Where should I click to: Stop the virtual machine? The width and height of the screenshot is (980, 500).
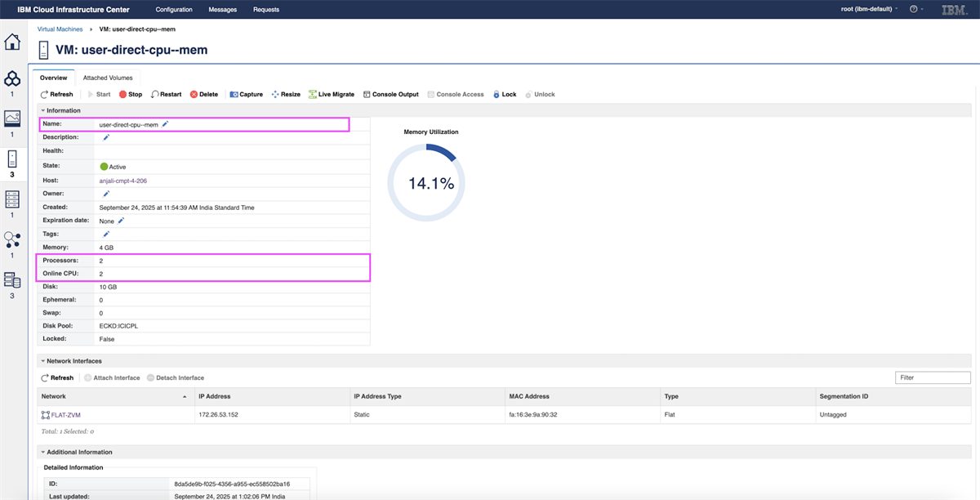[x=131, y=95]
